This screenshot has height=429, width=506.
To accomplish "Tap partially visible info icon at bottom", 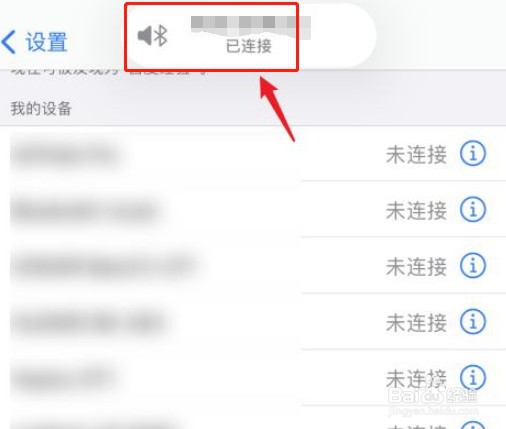I will tap(473, 425).
